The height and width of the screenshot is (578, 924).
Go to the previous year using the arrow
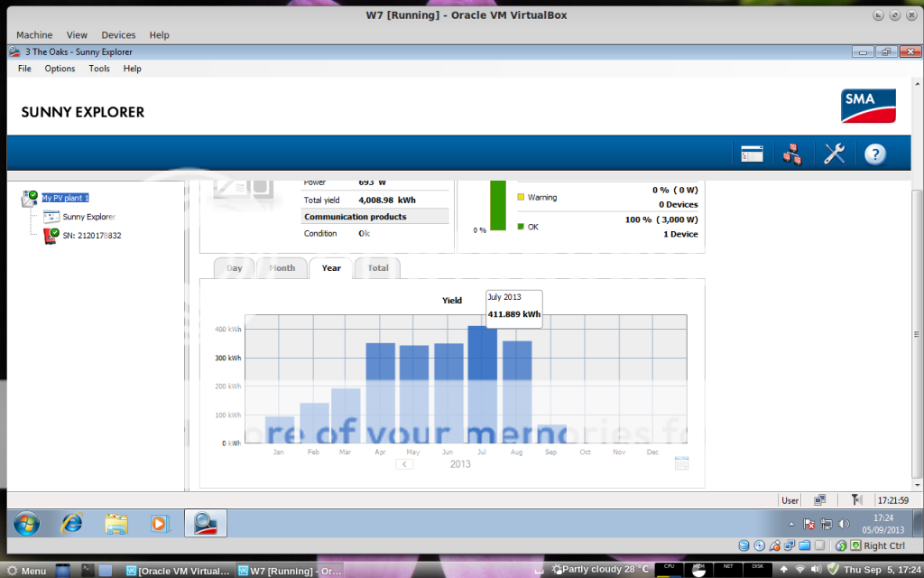404,464
